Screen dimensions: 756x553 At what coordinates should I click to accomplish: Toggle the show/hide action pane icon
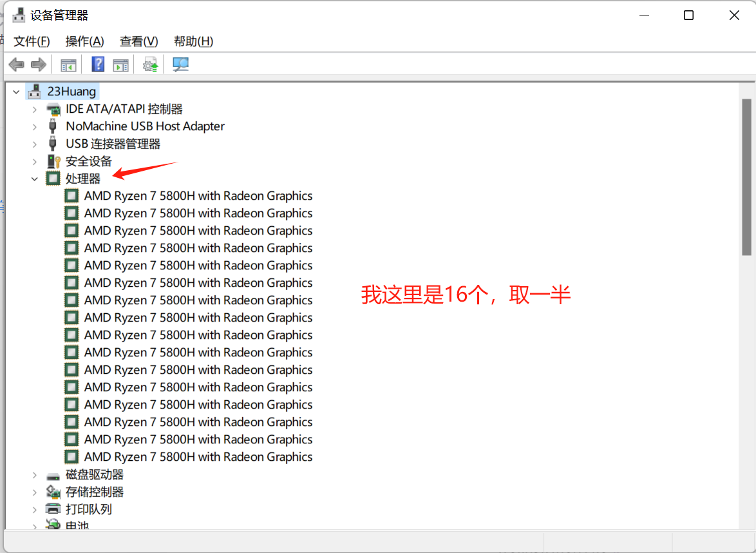(120, 64)
